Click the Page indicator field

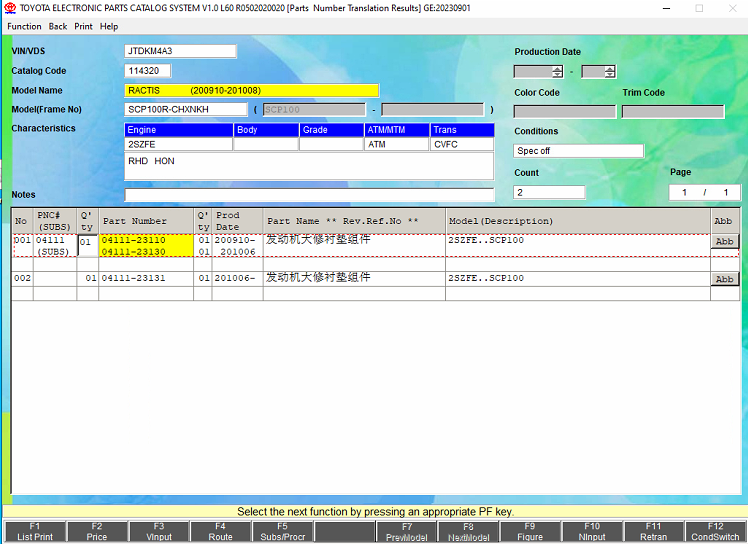click(704, 192)
